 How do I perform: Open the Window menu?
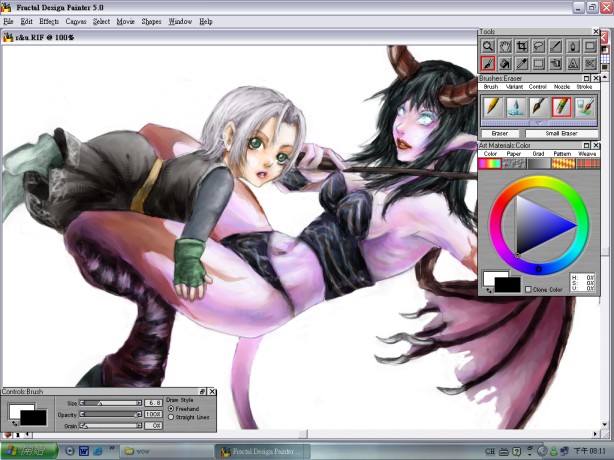point(180,22)
